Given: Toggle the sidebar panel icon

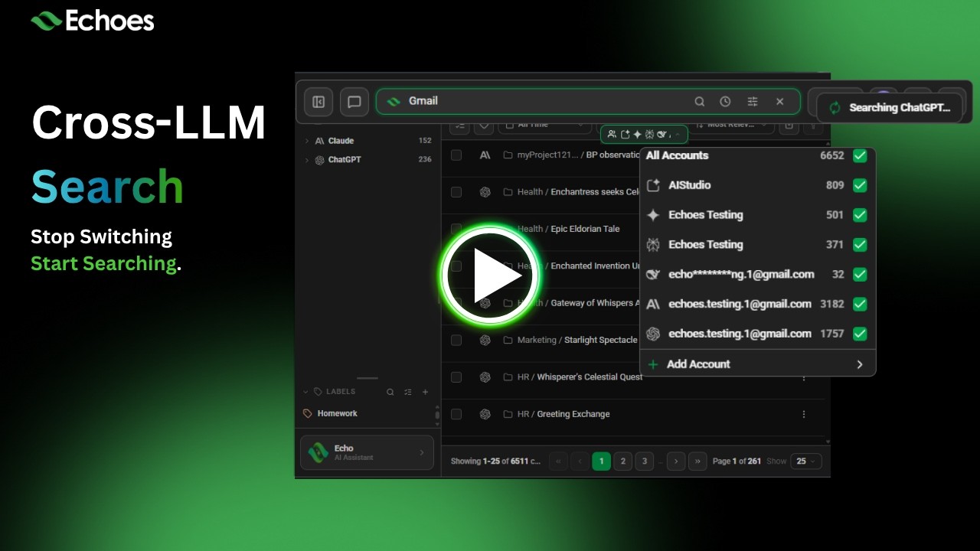Looking at the screenshot, I should point(318,102).
